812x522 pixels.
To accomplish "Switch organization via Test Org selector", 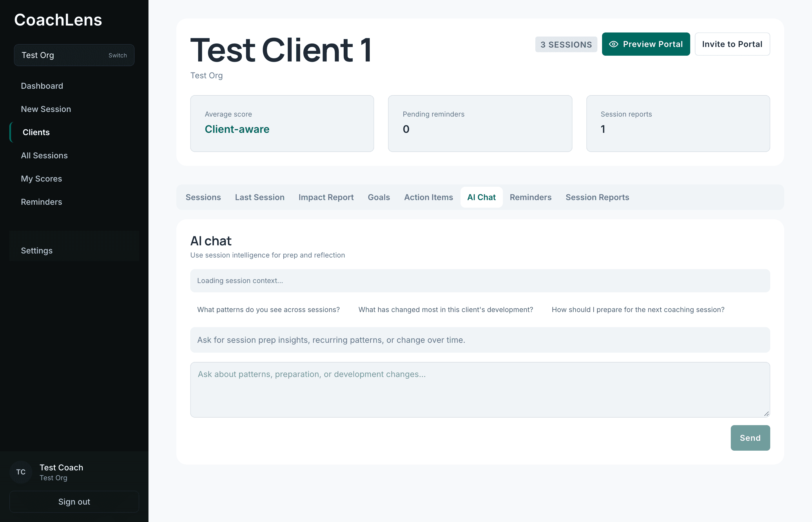I will pyautogui.click(x=74, y=55).
